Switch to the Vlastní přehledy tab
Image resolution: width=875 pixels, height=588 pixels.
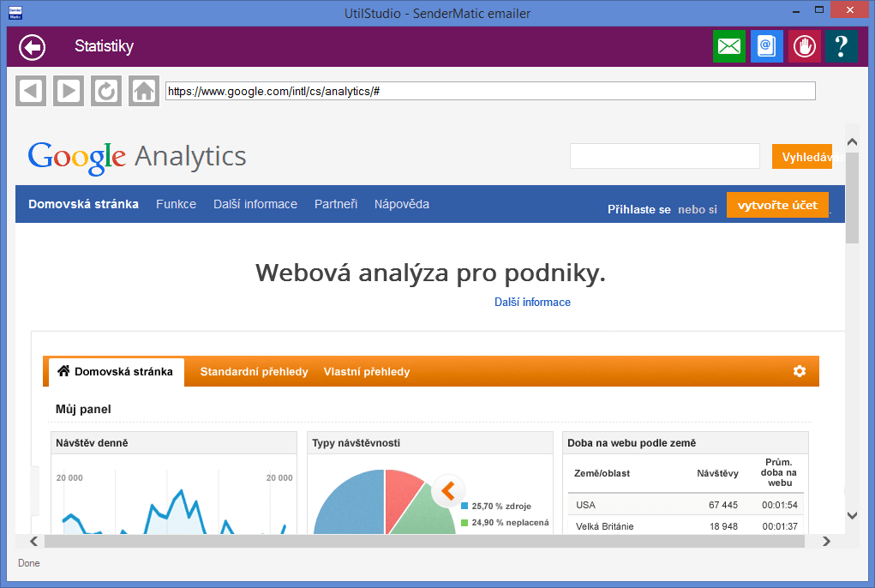tap(367, 371)
